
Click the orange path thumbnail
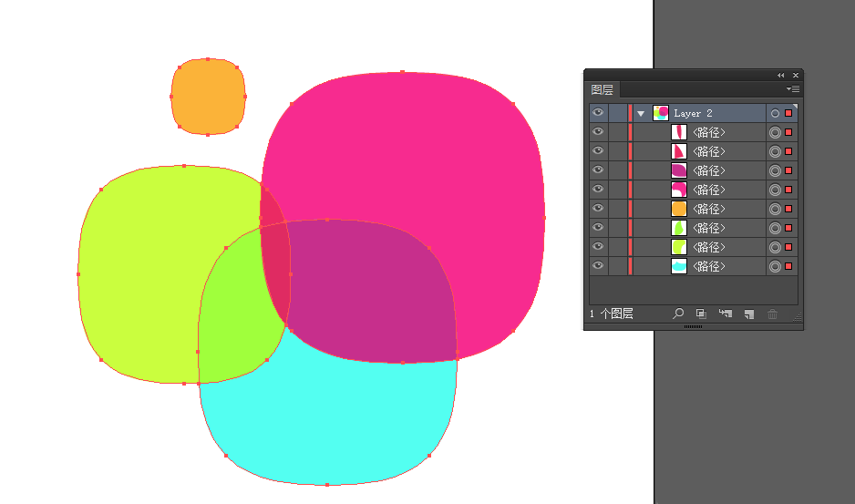(x=679, y=209)
